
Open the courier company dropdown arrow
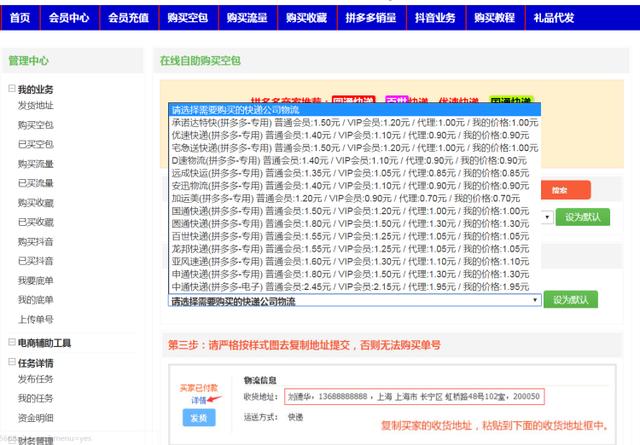[x=535, y=300]
